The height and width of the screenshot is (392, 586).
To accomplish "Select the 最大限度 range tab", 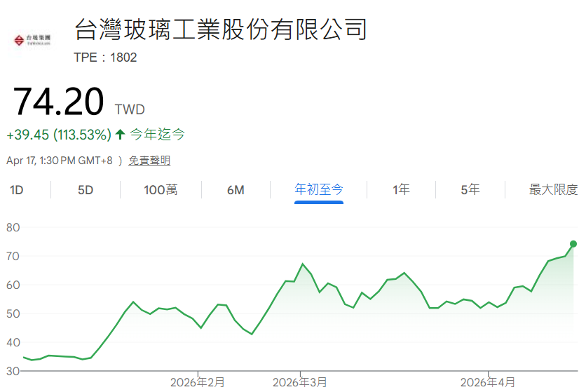I will [x=553, y=189].
